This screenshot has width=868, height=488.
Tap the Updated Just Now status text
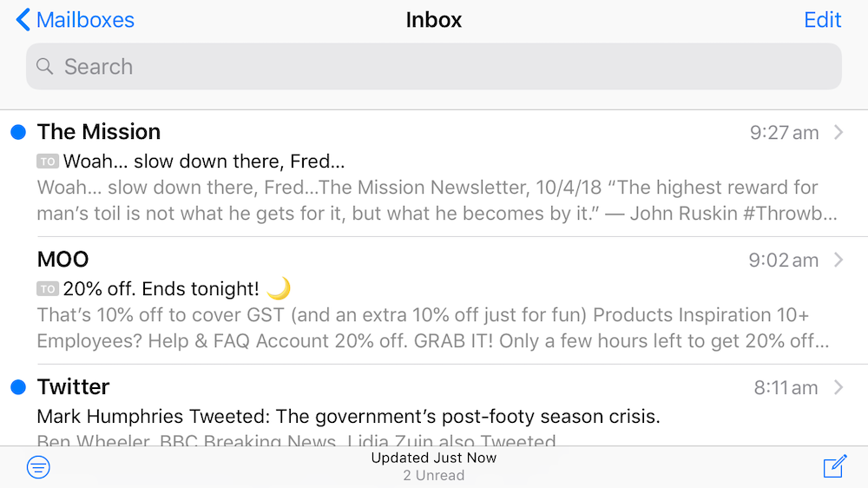pos(434,458)
